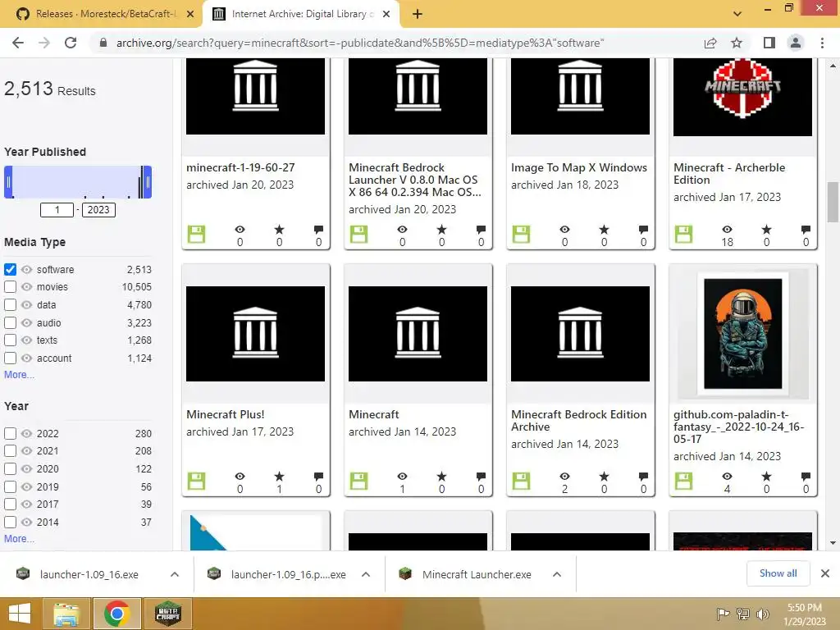Viewport: 840px width, 630px height.
Task: Open the Chrome tab search chevron
Action: pos(737,13)
